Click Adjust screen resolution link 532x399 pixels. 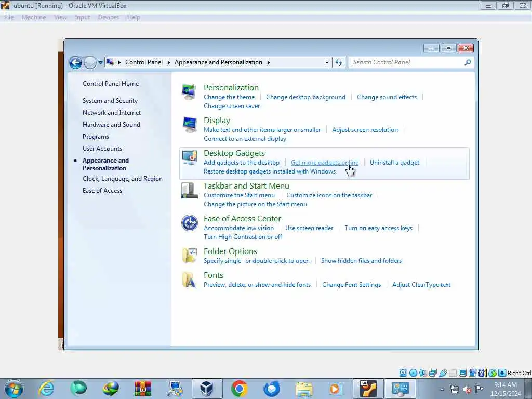coord(365,129)
